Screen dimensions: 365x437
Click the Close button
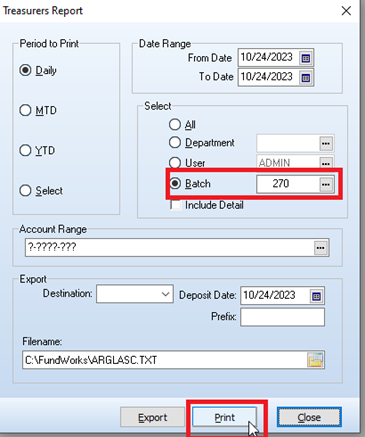309,417
